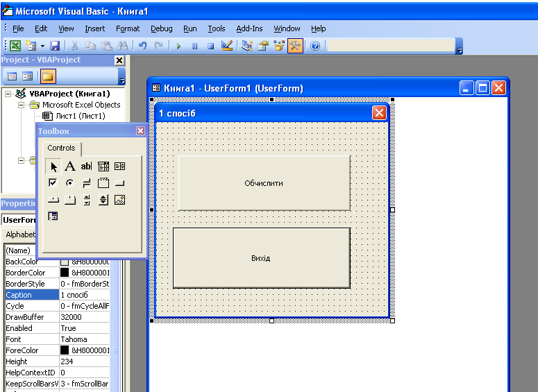The height and width of the screenshot is (392, 538).
Task: Toggle Design Mode icon
Action: coord(227,46)
